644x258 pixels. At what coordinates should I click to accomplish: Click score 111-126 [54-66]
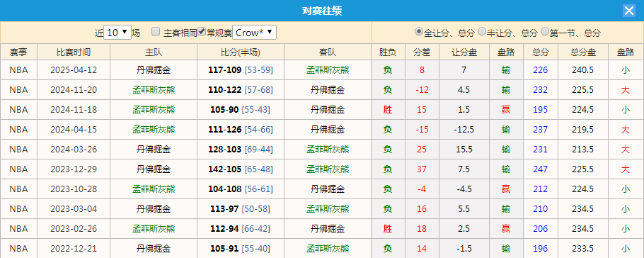pos(241,129)
